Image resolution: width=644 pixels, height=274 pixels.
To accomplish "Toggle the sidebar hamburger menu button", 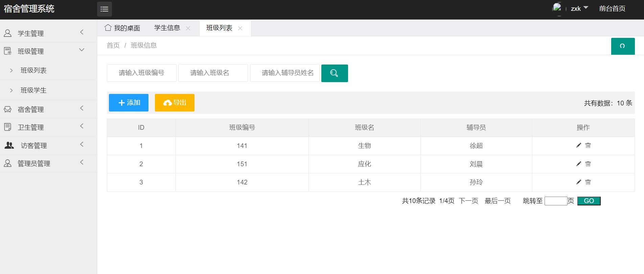I will pos(105,9).
